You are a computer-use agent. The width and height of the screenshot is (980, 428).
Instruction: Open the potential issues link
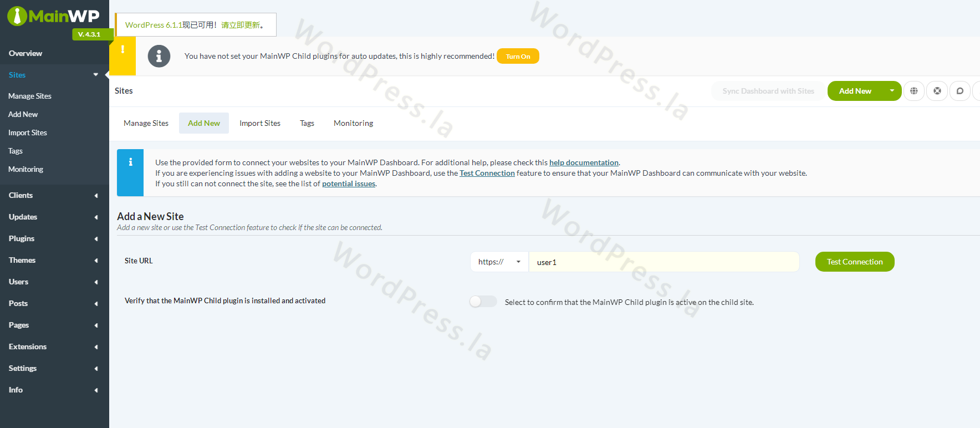(349, 184)
